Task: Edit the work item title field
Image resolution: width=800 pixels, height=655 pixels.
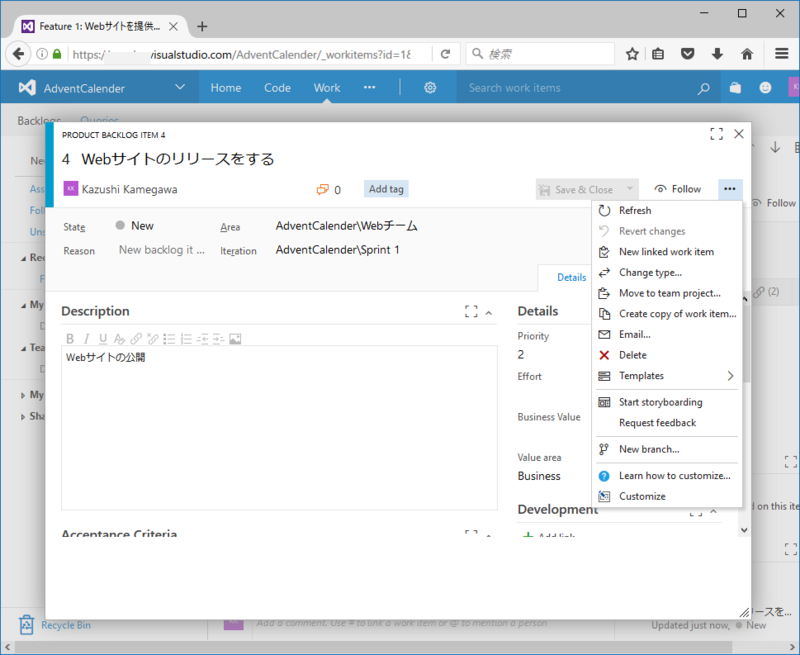Action: pyautogui.click(x=178, y=159)
